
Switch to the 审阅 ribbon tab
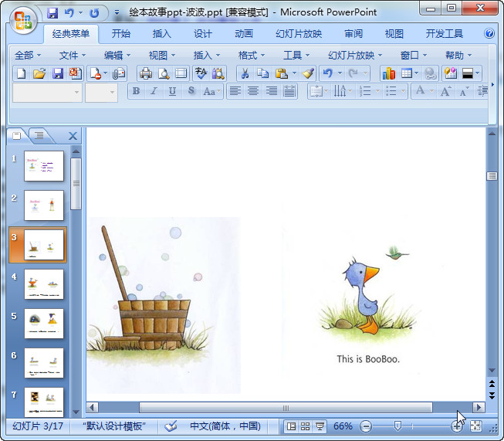click(353, 34)
